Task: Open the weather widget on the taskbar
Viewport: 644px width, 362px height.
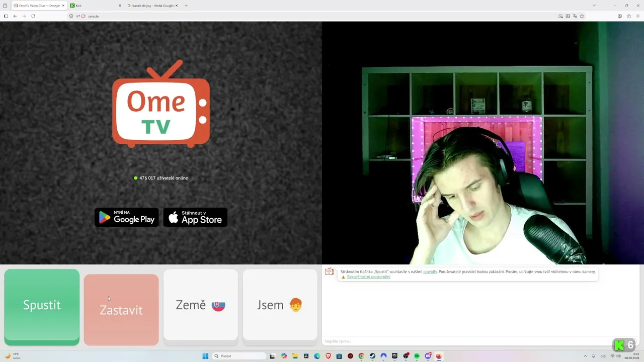Action: [x=12, y=356]
